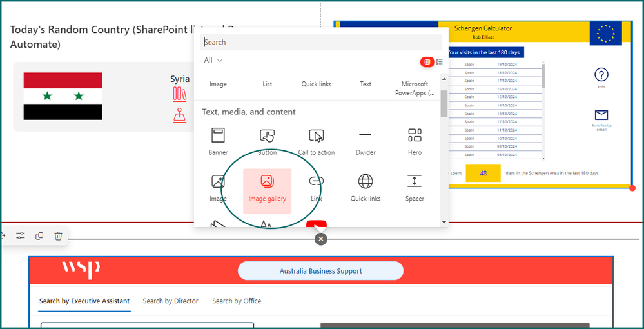Add the Button web part
The height and width of the screenshot is (329, 644).
[268, 141]
